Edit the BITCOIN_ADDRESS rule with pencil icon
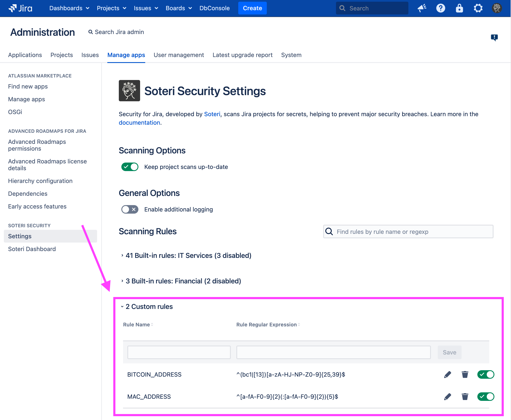The image size is (511, 420). coord(448,374)
